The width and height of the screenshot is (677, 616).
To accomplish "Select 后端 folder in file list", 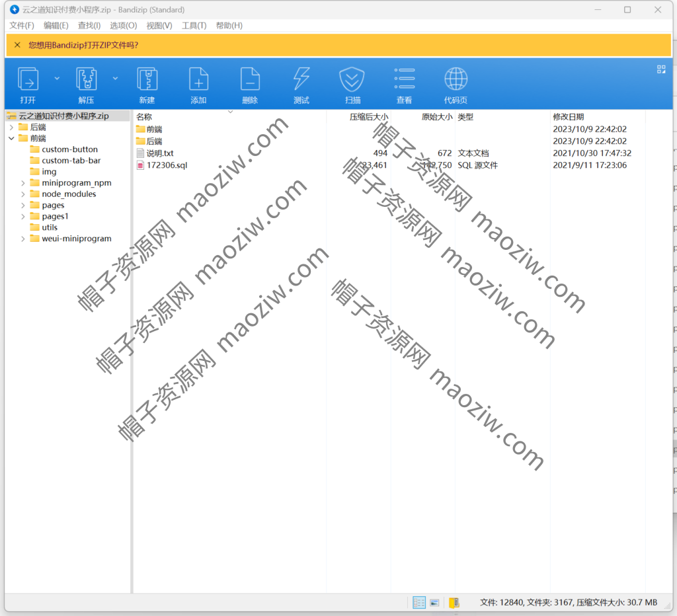I will (x=154, y=141).
